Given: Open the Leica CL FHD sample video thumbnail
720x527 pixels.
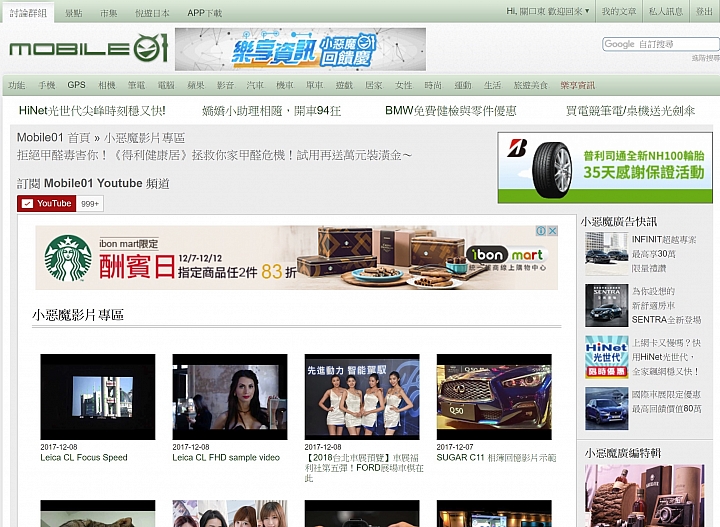Looking at the screenshot, I should [x=230, y=397].
